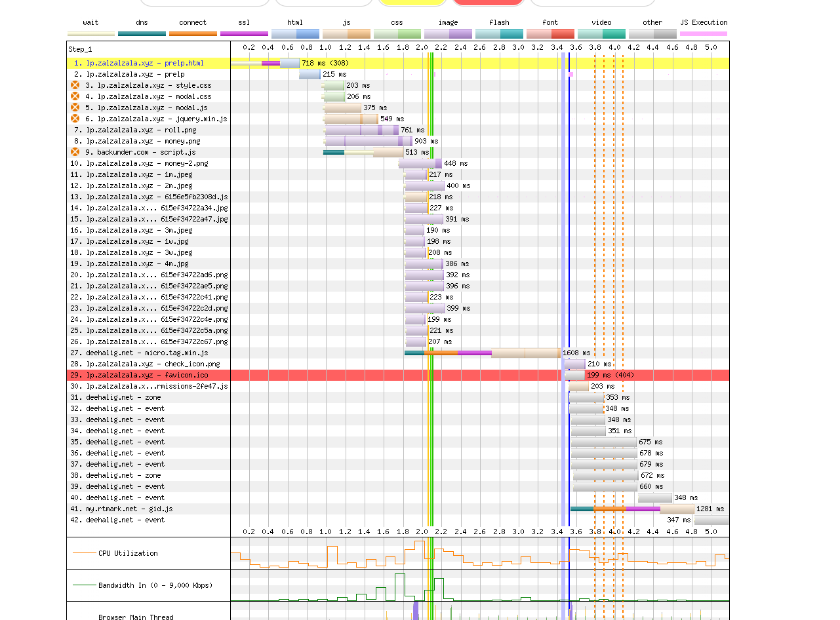Click the ssl color swatch in legend
Viewport: 840px width, 620px height.
(244, 33)
